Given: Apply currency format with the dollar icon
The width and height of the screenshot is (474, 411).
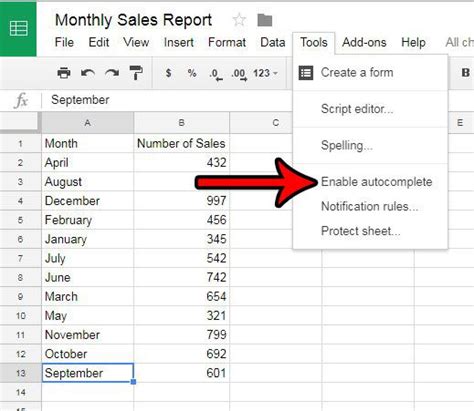Looking at the screenshot, I should (x=169, y=73).
